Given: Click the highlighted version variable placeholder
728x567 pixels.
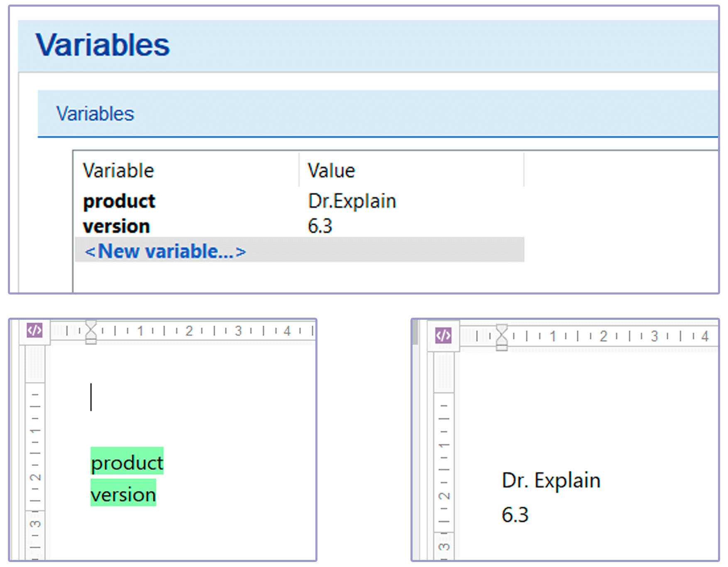Looking at the screenshot, I should click(123, 494).
